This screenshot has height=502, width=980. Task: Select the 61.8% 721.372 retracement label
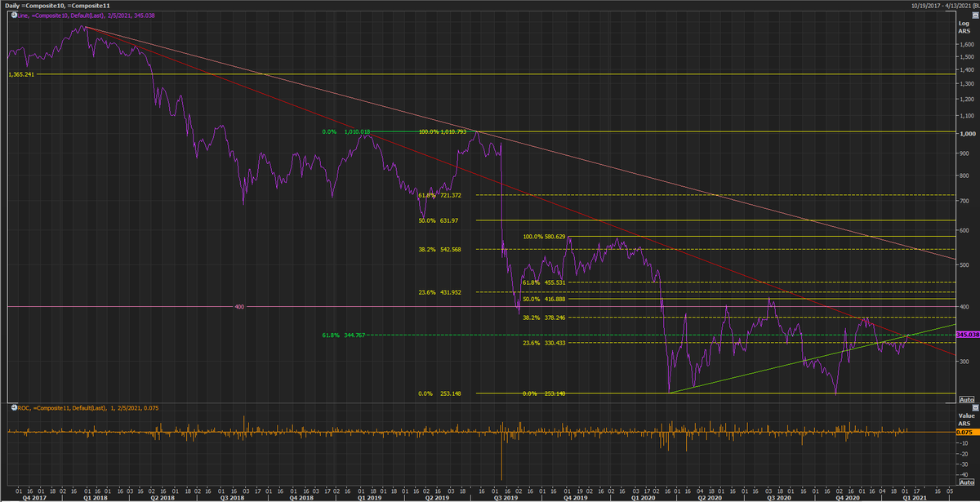point(439,195)
